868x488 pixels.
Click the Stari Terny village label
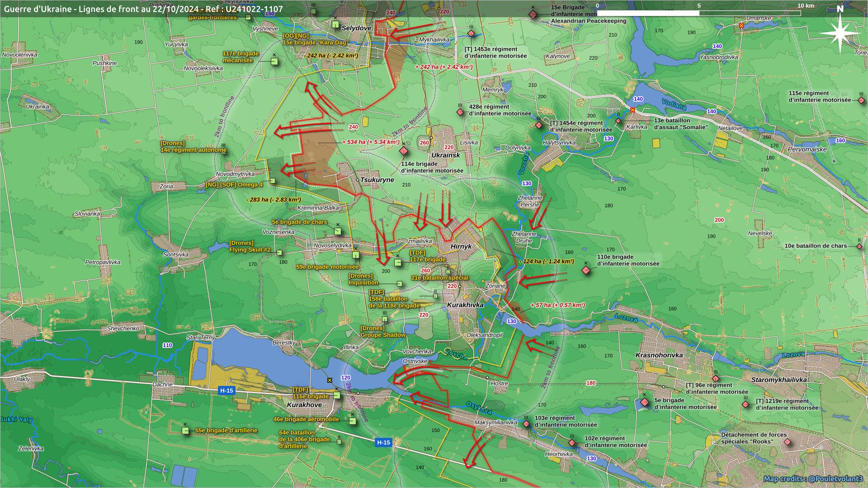(201, 338)
